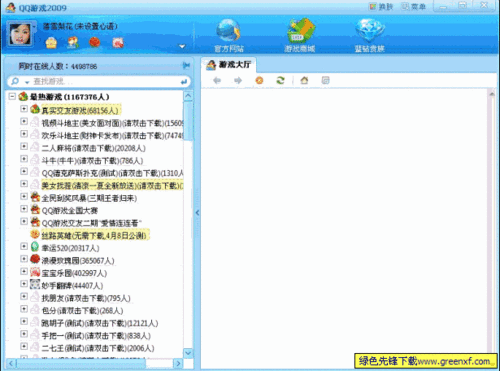Screen dimensions: 500x371
Task: Click the 浪漫玫瑰园 rose icon
Action: coord(35,259)
